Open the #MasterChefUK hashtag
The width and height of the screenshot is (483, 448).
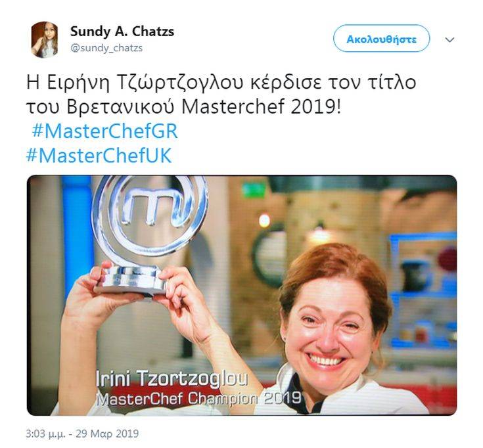[x=99, y=155]
